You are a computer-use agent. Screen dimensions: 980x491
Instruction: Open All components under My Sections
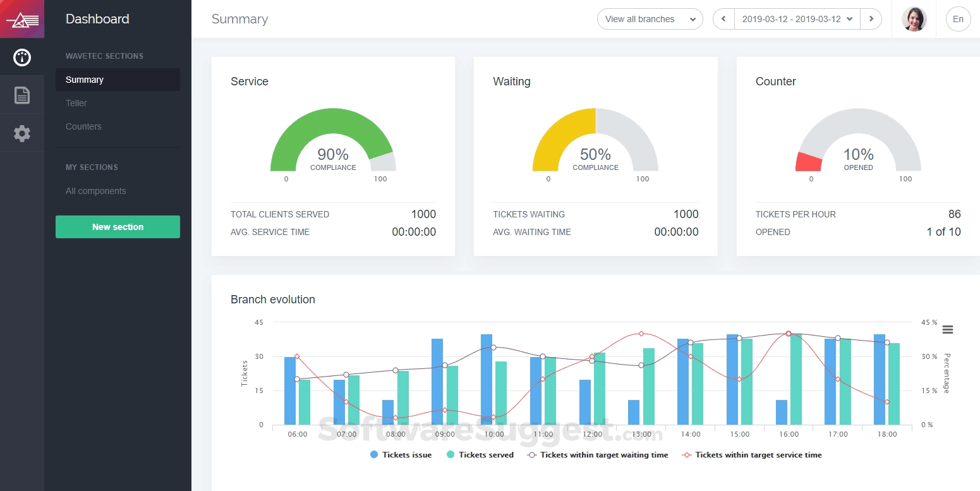click(x=95, y=191)
